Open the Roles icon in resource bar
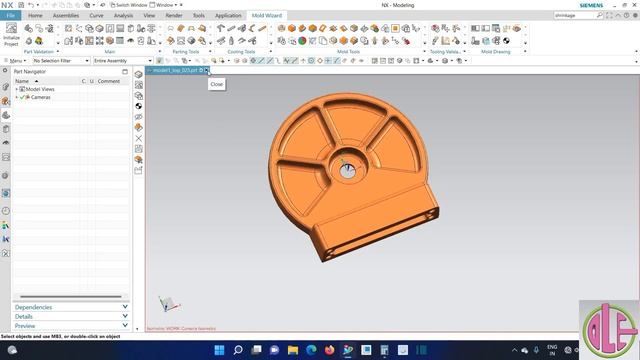Image resolution: width=640 pixels, height=360 pixels. (x=6, y=225)
